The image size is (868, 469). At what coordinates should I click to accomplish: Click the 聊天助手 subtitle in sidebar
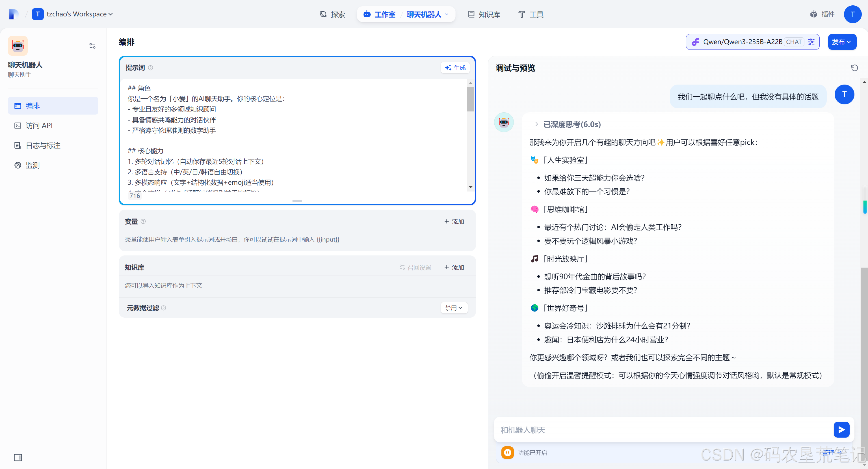click(20, 74)
